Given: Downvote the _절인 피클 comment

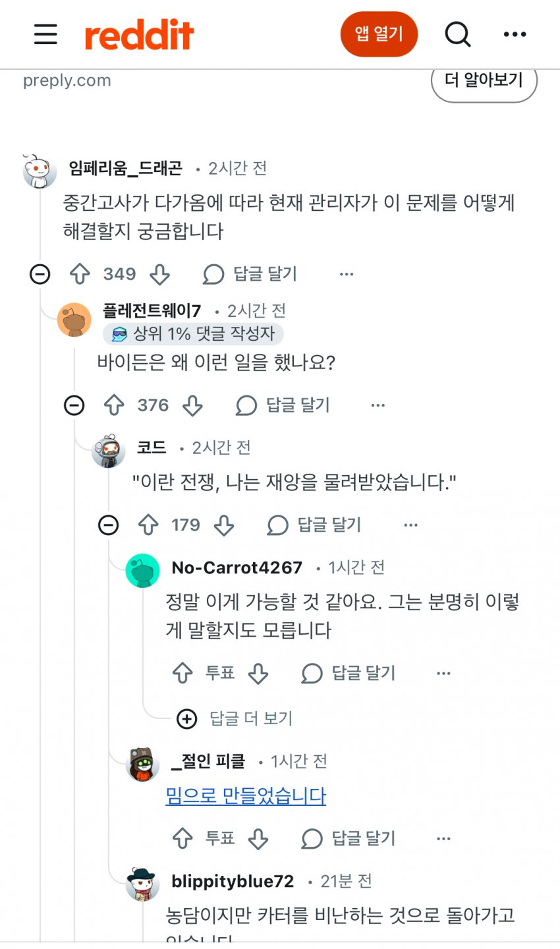Looking at the screenshot, I should point(258,838).
